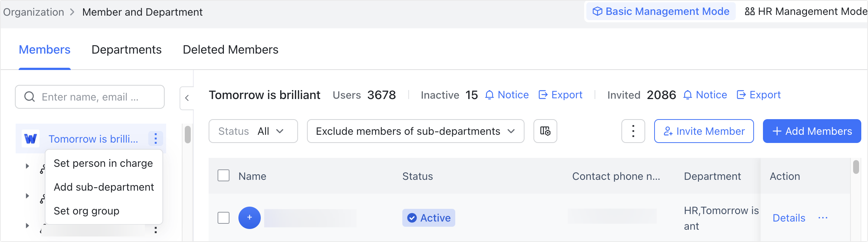Expand the first sub-department tree arrow
Image resolution: width=868 pixels, height=242 pixels.
[x=27, y=166]
